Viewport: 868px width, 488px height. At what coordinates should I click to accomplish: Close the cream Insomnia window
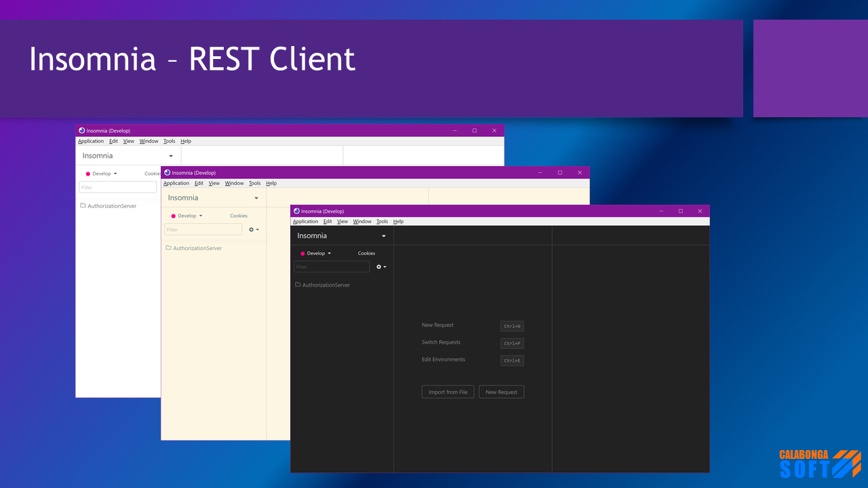[580, 172]
